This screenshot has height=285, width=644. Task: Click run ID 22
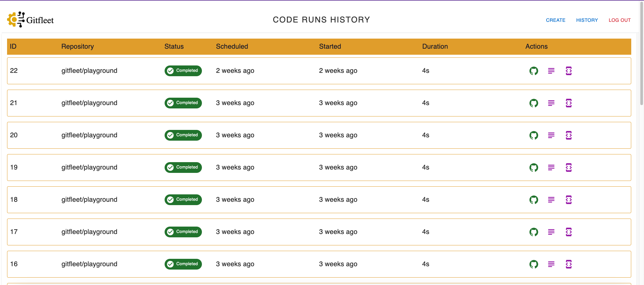pos(14,71)
